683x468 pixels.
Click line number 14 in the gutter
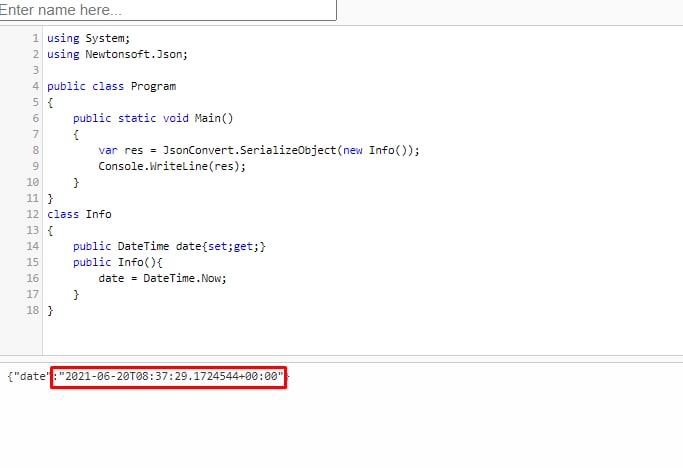(33, 246)
